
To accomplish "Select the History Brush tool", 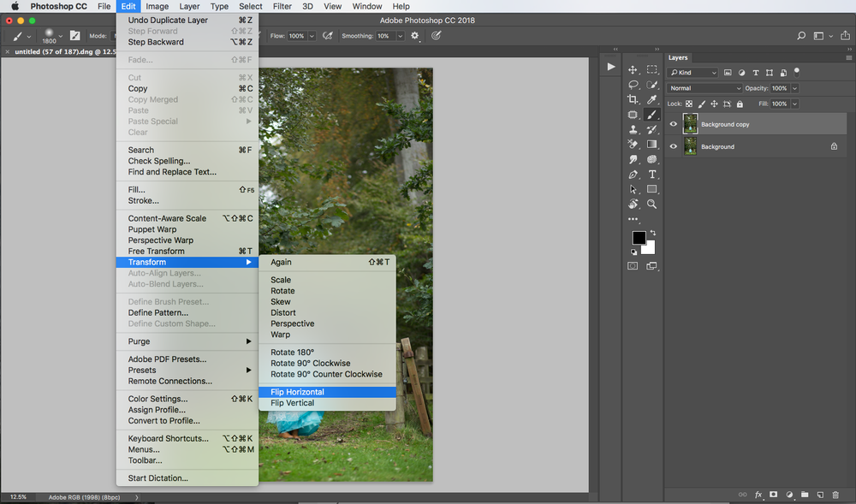I will coord(651,129).
